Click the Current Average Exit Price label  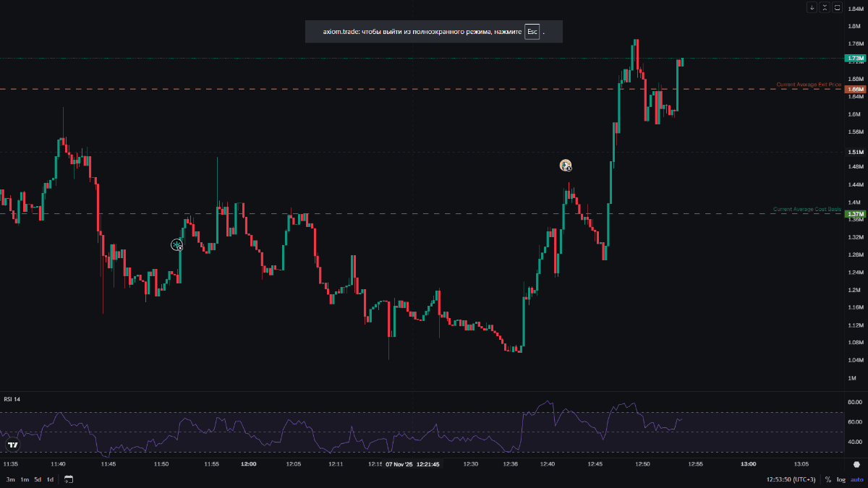click(808, 85)
